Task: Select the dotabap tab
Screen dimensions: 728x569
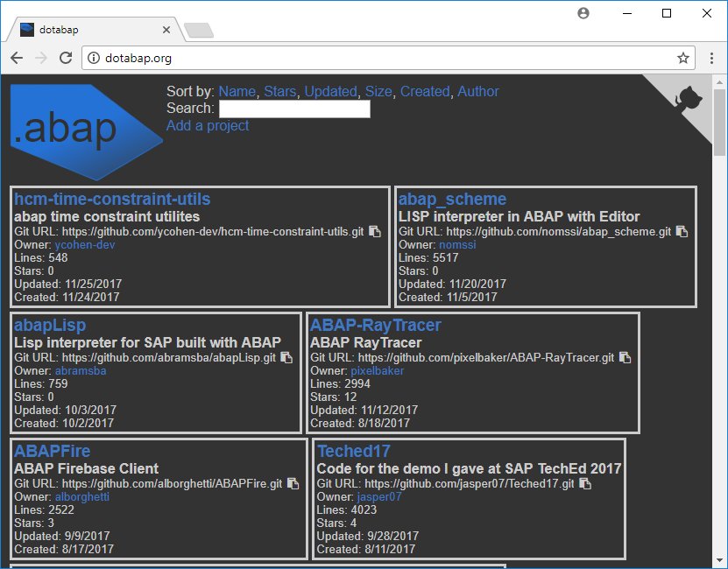Action: point(95,30)
